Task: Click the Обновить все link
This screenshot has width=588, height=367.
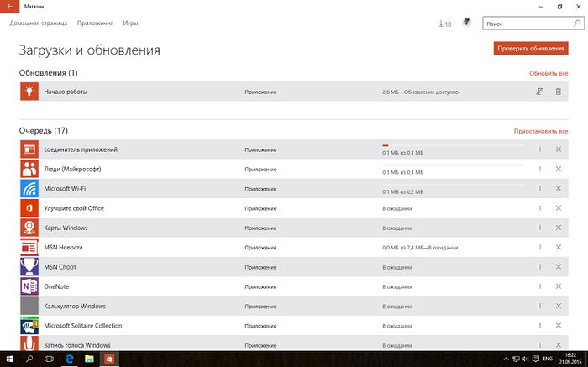Action: tap(549, 74)
